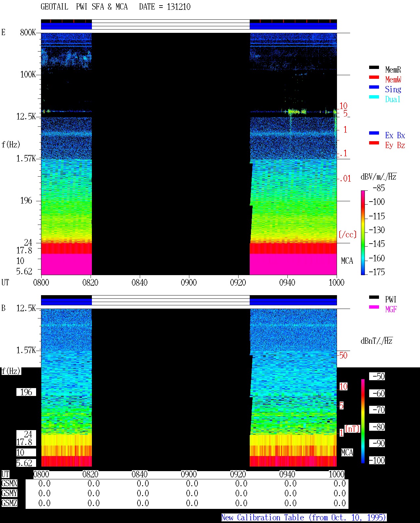
Task: Select the red [/cc] density unit label
Action: 347,234
